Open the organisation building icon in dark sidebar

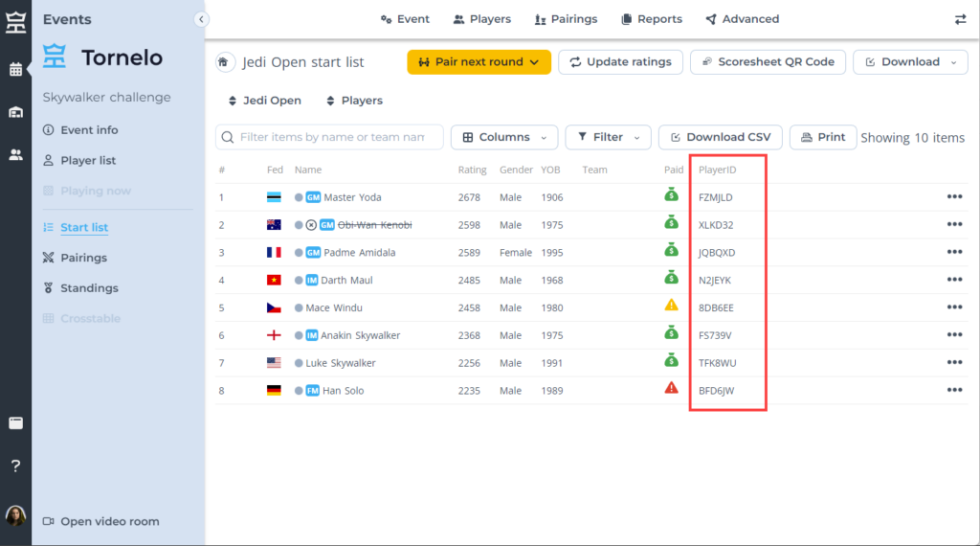coord(15,112)
